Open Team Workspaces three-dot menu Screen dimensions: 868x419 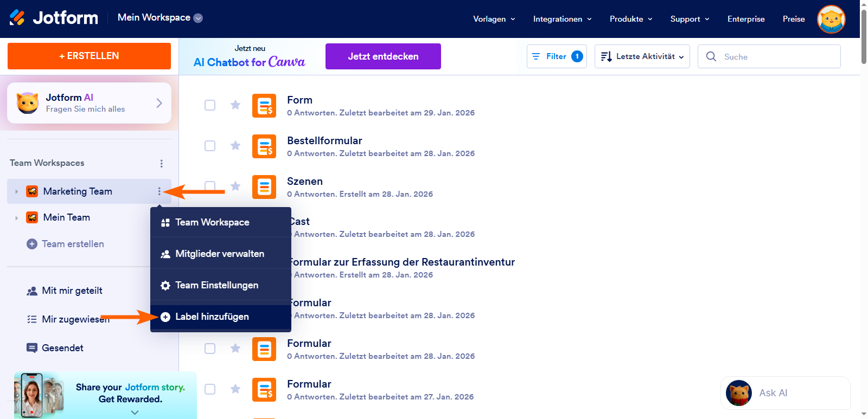tap(161, 163)
